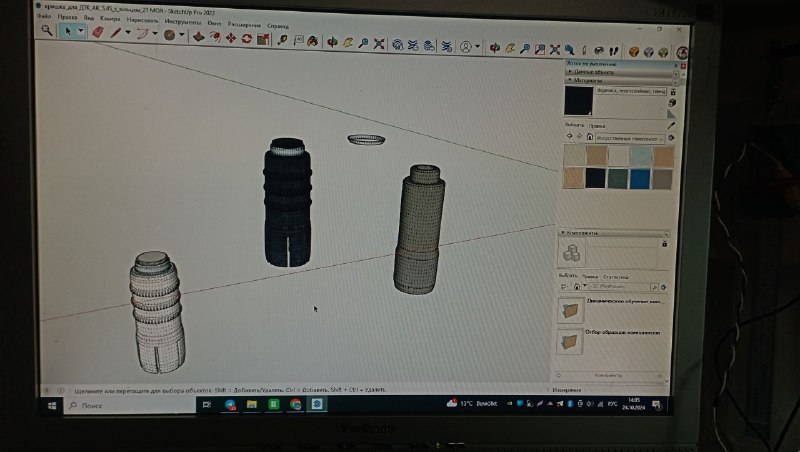Select the Move tool with red arrows
800x452 pixels.
coord(231,38)
